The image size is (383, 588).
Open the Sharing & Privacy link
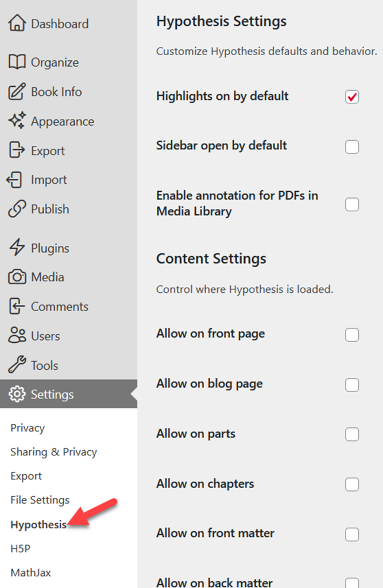point(53,452)
